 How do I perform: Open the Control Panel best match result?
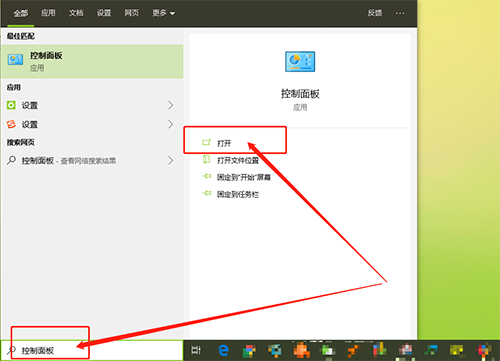(92, 62)
